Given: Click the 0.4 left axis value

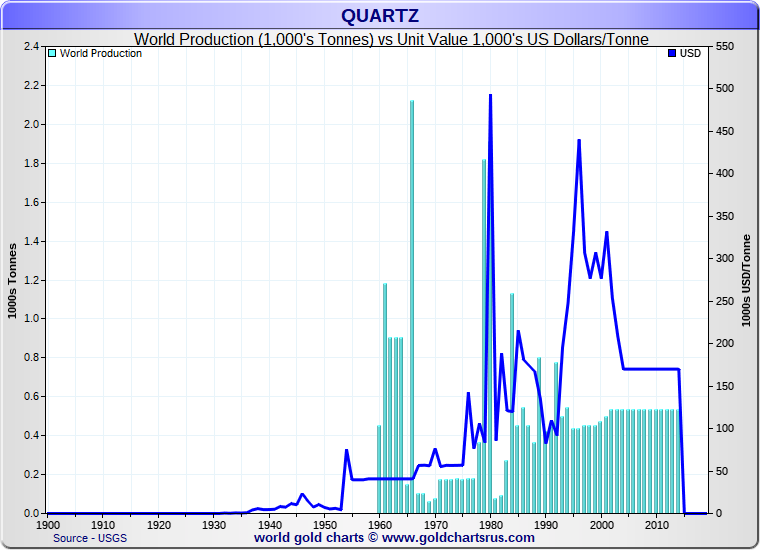Looking at the screenshot, I should [x=32, y=435].
